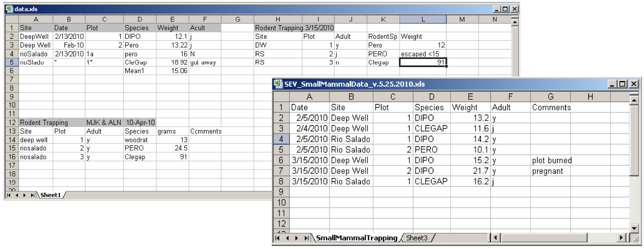Select the 'pregnant' comment cell
Image resolution: width=644 pixels, height=249 pixels.
click(x=550, y=171)
